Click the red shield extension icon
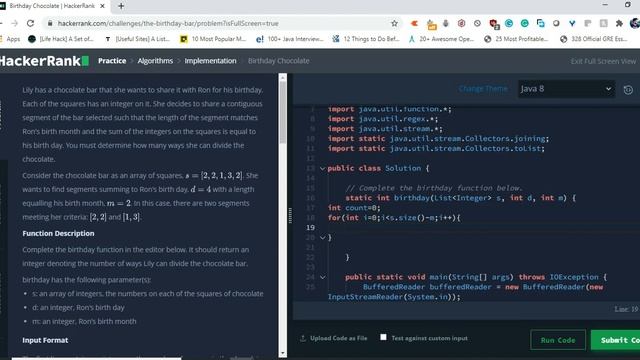640x360 pixels. tap(493, 24)
